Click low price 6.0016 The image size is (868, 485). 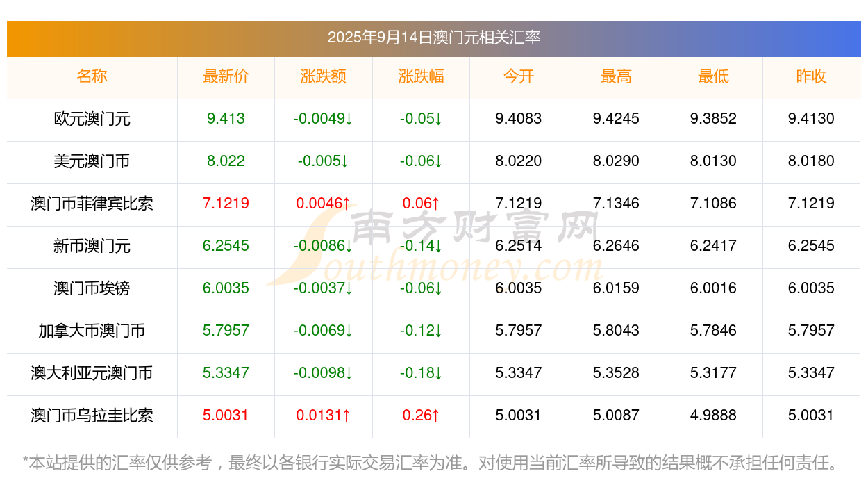(x=713, y=288)
